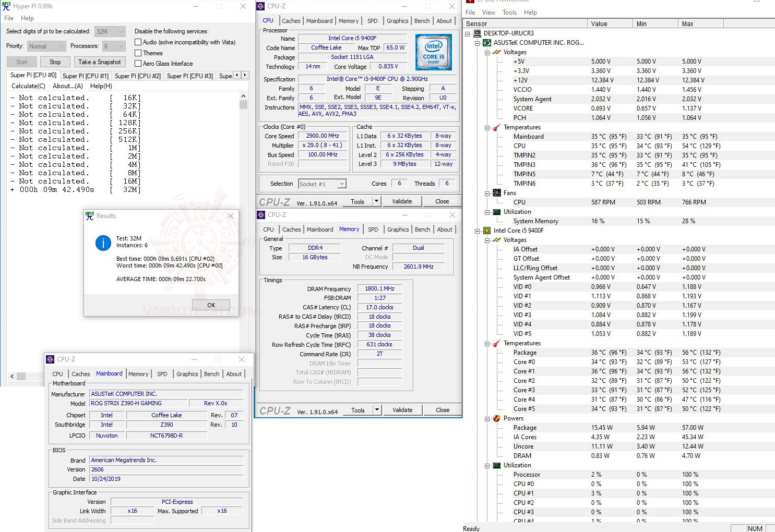The height and width of the screenshot is (532, 775).
Task: Click the Hyper PI title bar icon
Action: click(x=6, y=6)
